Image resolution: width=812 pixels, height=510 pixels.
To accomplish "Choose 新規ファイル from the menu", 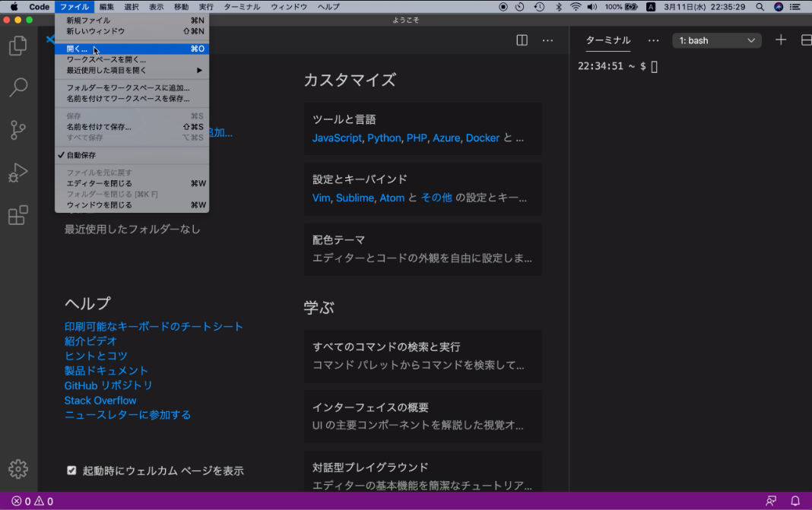I will 132,21.
